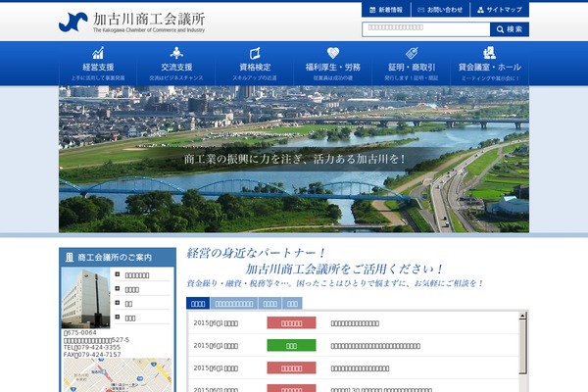Click the Google map thumbnail in sidebar

118,374
